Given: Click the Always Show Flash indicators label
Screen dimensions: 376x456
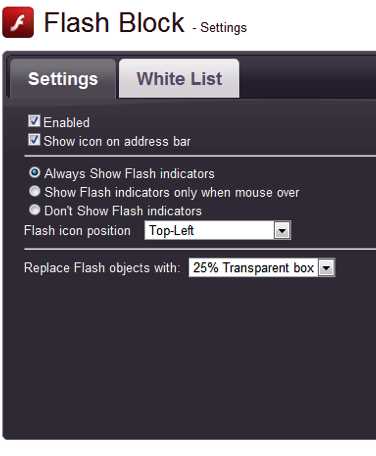Looking at the screenshot, I should (130, 174).
